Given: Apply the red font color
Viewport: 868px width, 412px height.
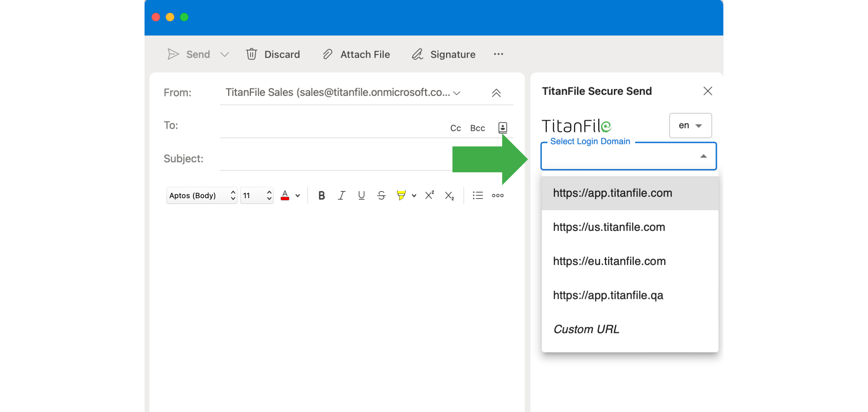Looking at the screenshot, I should 285,195.
